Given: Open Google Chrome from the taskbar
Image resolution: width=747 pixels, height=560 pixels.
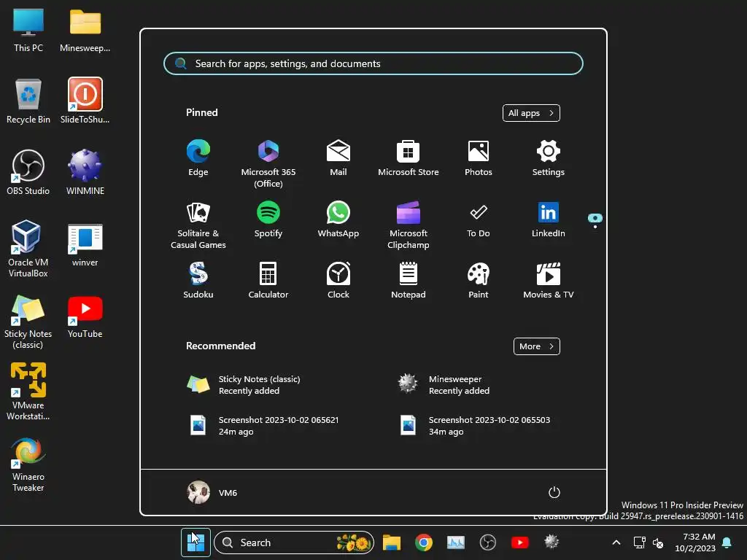Looking at the screenshot, I should (424, 542).
